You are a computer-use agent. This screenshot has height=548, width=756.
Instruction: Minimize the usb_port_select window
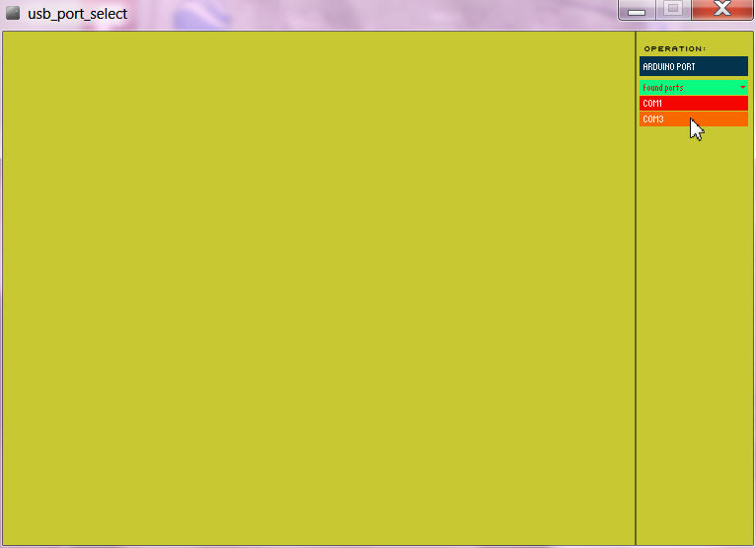pyautogui.click(x=637, y=10)
